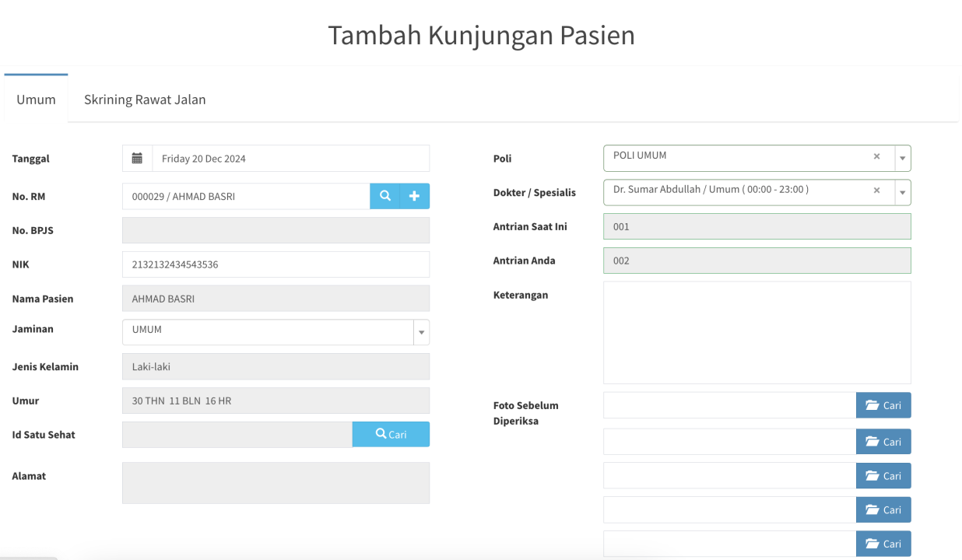
Task: Click the third photo Cari folder button
Action: coord(883,476)
